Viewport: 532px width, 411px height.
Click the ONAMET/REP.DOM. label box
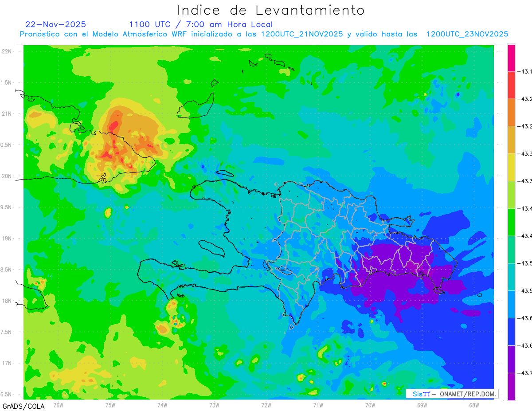pyautogui.click(x=452, y=394)
